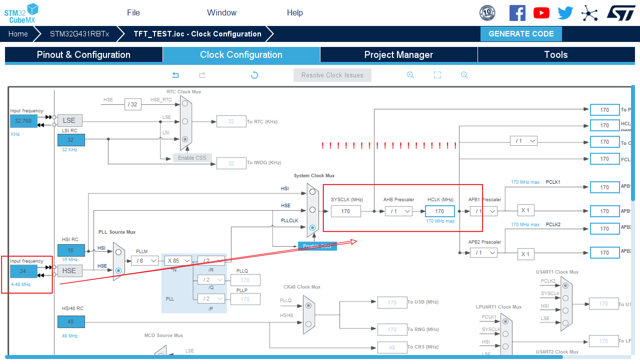Open the Help menu

coord(295,12)
